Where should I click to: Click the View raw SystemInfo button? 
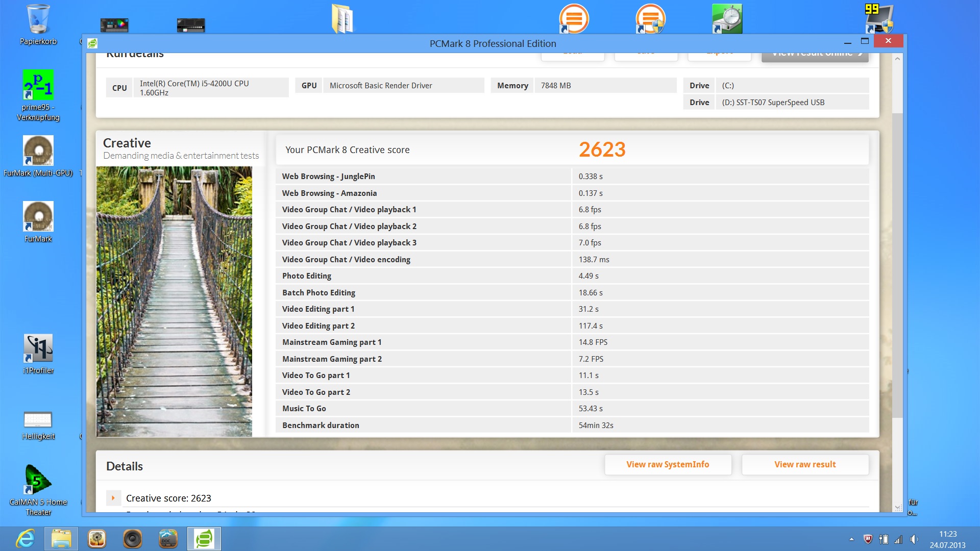(668, 465)
